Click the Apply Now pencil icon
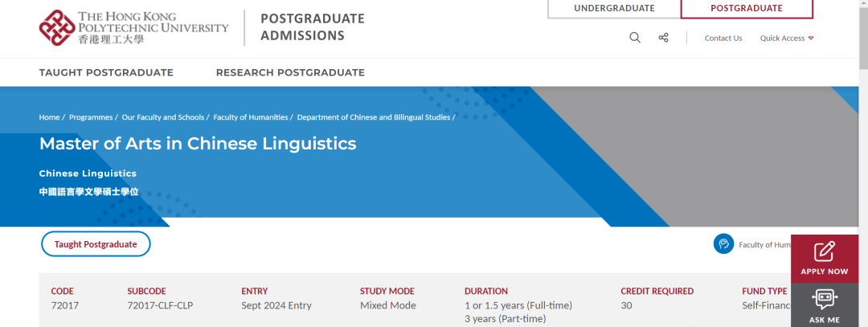The width and height of the screenshot is (868, 327). 825,251
